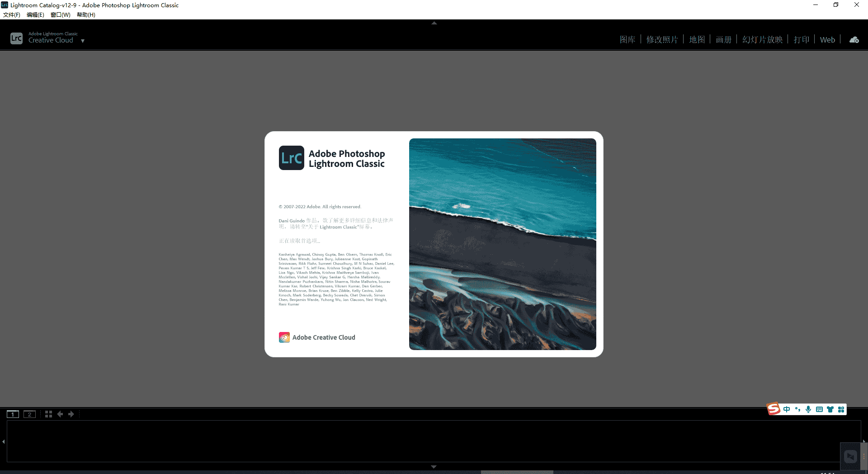The height and width of the screenshot is (474, 868).
Task: Activate secondary window 2 in the filmstrip
Action: point(29,414)
